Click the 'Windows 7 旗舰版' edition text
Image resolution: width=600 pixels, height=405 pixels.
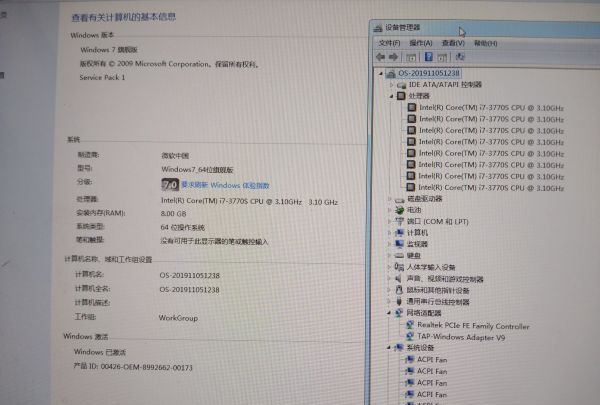pos(109,50)
